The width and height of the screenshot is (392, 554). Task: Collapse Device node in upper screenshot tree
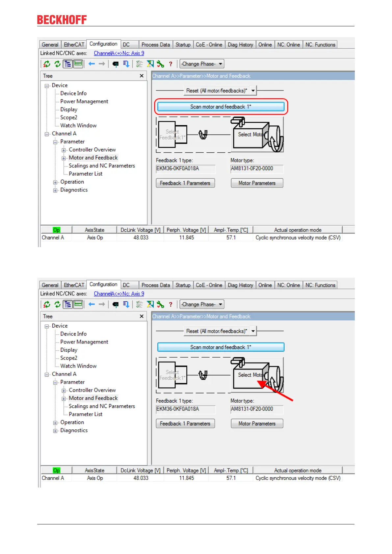(x=47, y=86)
